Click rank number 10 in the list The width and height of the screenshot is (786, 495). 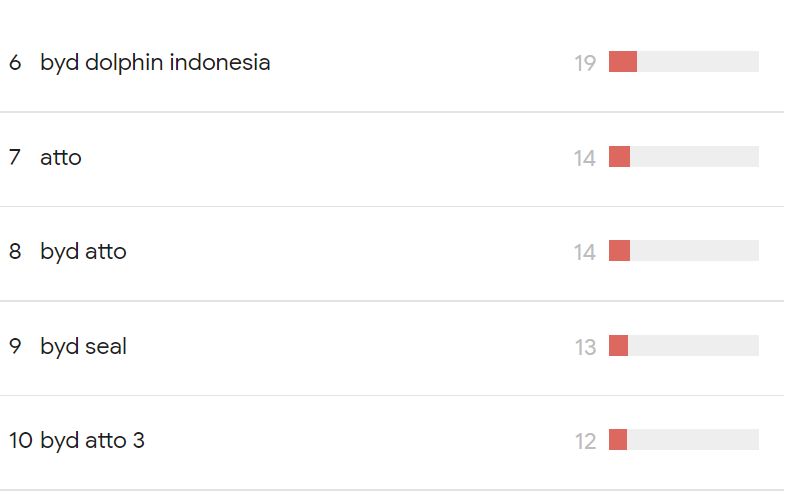[21, 440]
